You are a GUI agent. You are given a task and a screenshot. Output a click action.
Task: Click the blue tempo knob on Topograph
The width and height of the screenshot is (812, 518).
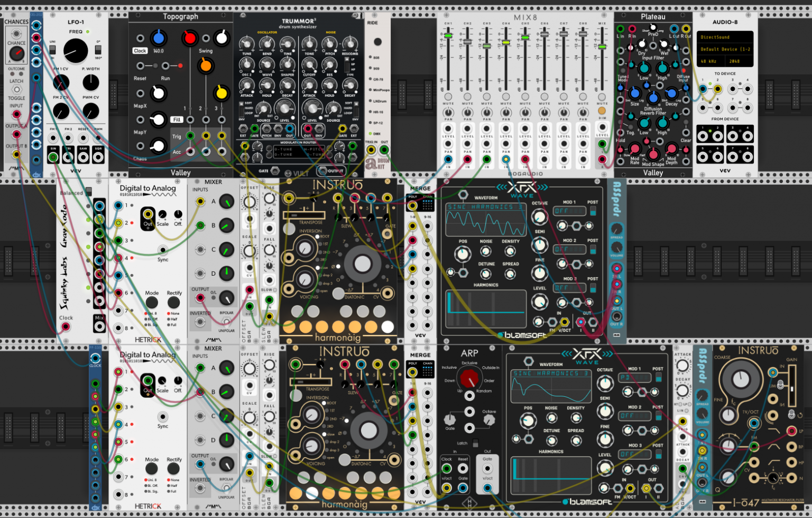point(158,38)
